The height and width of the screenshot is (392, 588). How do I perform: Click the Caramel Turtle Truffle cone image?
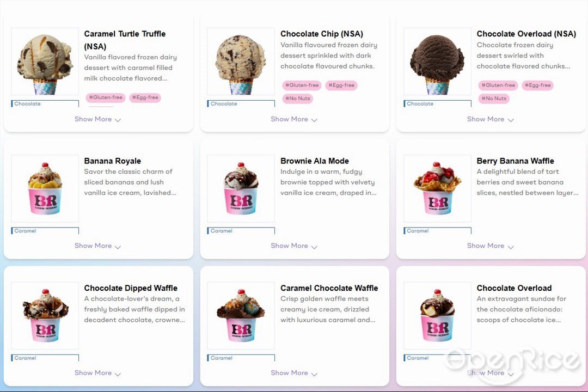click(45, 61)
